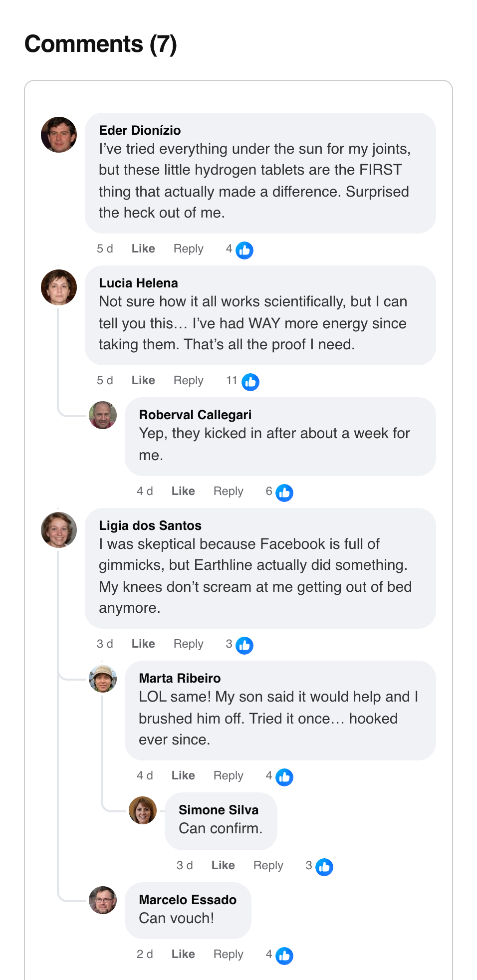Like Roberval Callegari's reply

pyautogui.click(x=183, y=491)
